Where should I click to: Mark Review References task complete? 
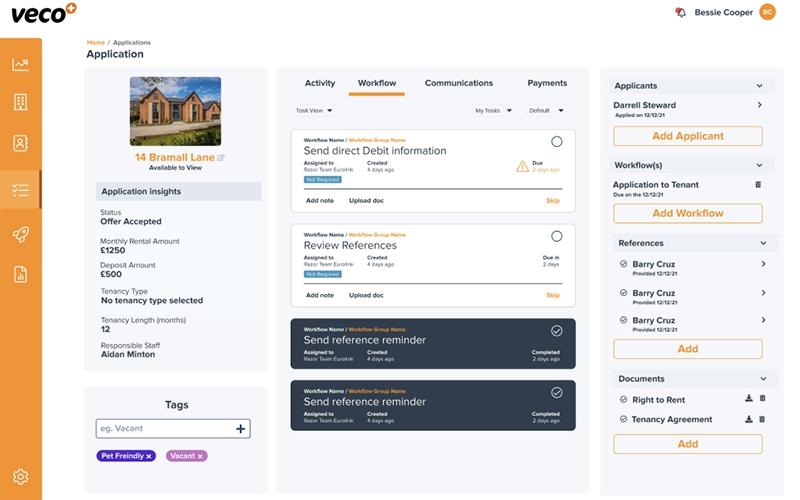(557, 236)
